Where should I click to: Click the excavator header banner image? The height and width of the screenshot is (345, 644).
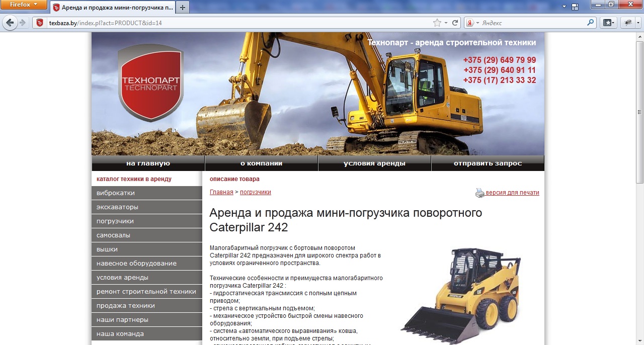pyautogui.click(x=318, y=94)
